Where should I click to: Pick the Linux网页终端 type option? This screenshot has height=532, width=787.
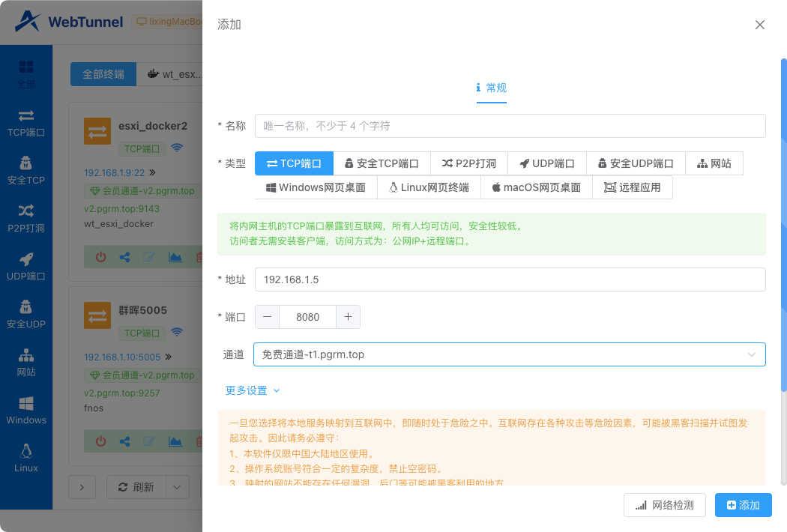[x=429, y=187]
